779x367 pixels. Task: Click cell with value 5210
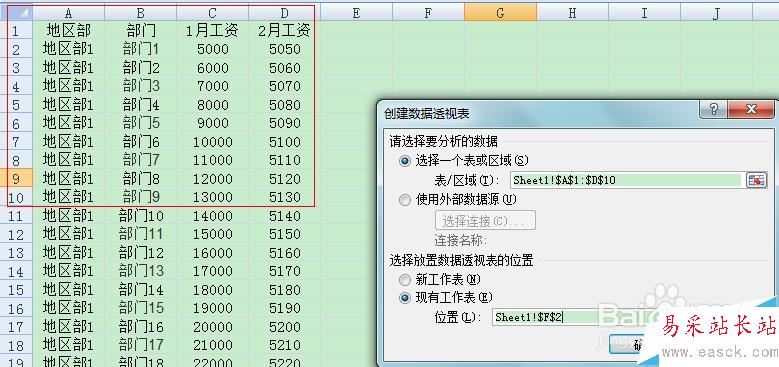pos(285,345)
